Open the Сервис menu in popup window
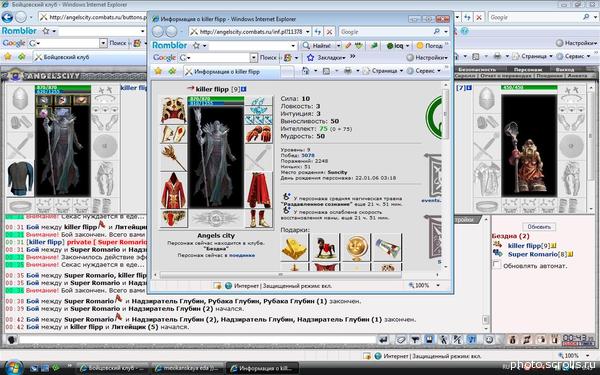 click(x=424, y=71)
